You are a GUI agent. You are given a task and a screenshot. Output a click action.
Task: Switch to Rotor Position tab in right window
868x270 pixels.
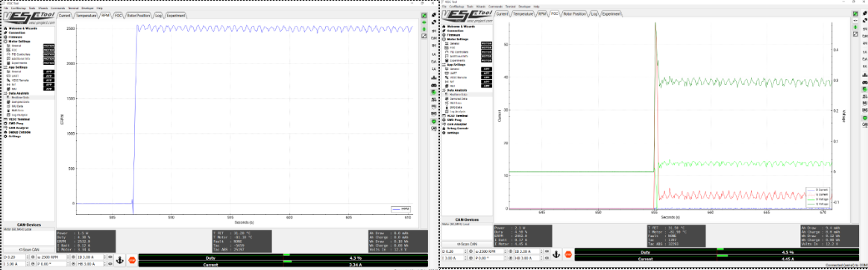[575, 13]
